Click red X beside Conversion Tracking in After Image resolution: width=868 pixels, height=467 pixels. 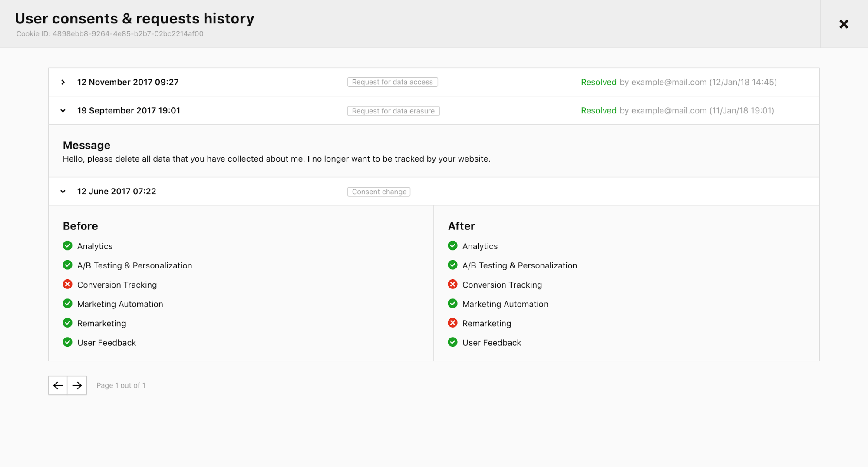(x=452, y=285)
